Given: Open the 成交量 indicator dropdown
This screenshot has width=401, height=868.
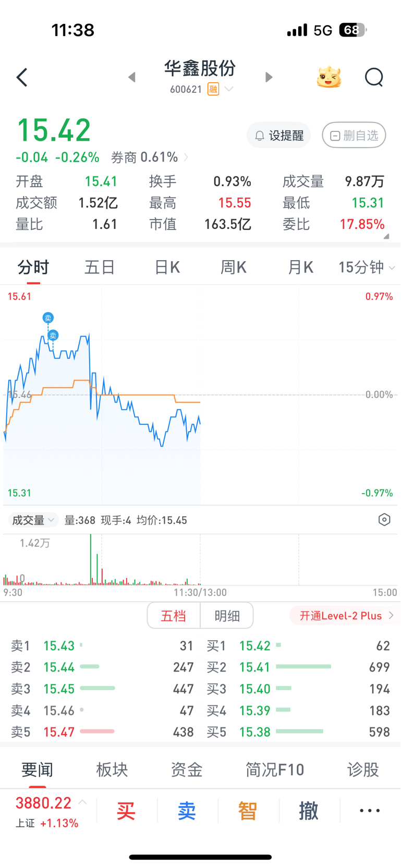Looking at the screenshot, I should point(33,520).
